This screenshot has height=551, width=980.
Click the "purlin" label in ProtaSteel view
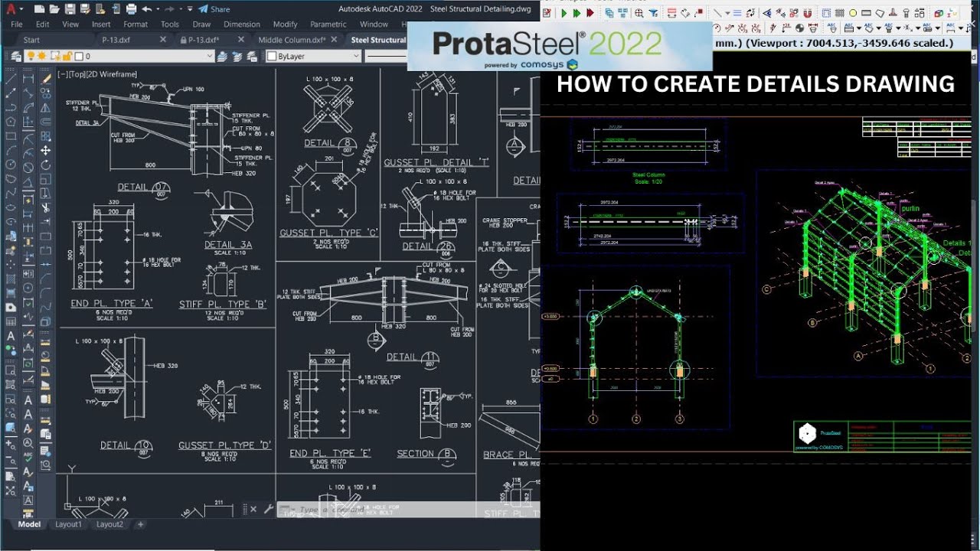910,208
